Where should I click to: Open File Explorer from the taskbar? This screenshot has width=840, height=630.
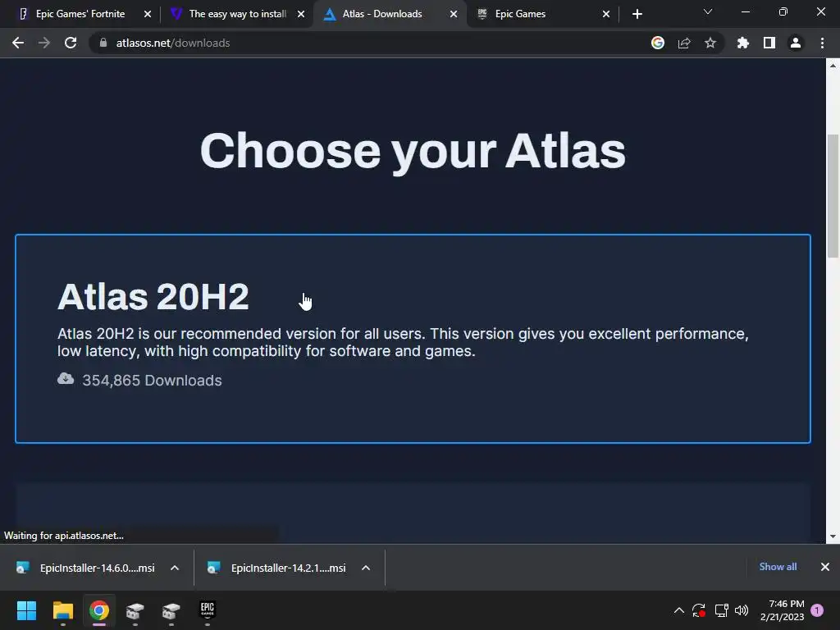62,610
